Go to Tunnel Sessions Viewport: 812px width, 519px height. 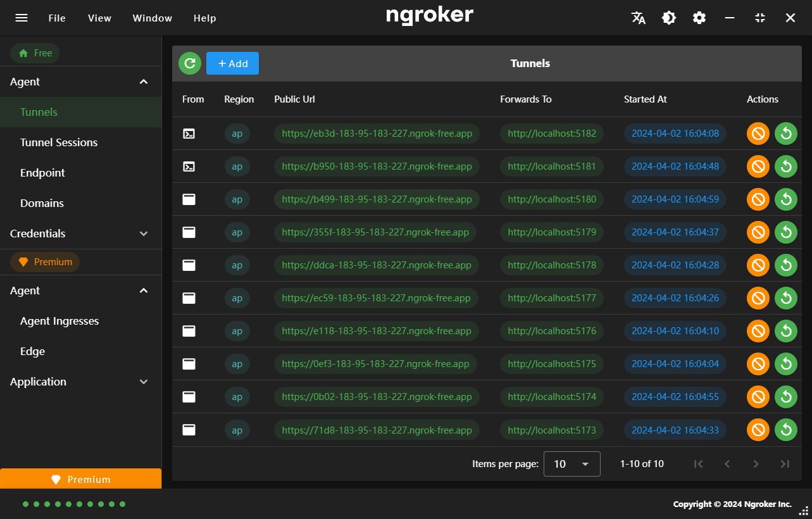tap(80, 142)
